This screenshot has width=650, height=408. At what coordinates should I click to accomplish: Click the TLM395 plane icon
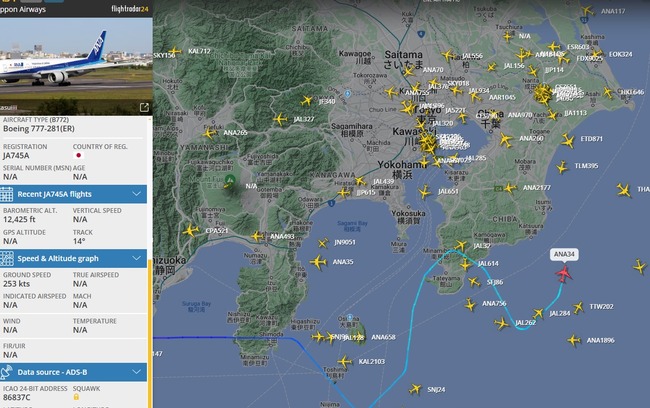(x=562, y=168)
